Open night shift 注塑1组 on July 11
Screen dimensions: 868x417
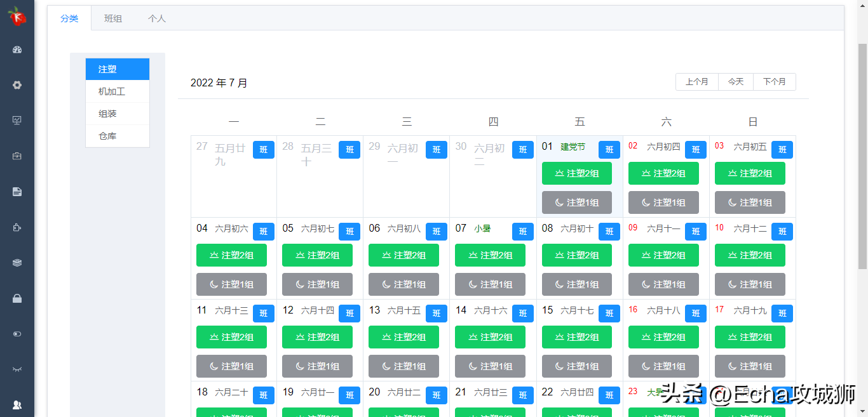coord(231,366)
